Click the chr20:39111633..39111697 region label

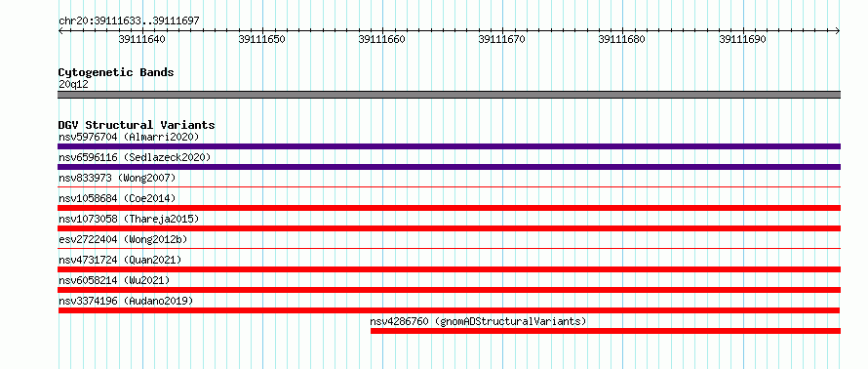[129, 21]
